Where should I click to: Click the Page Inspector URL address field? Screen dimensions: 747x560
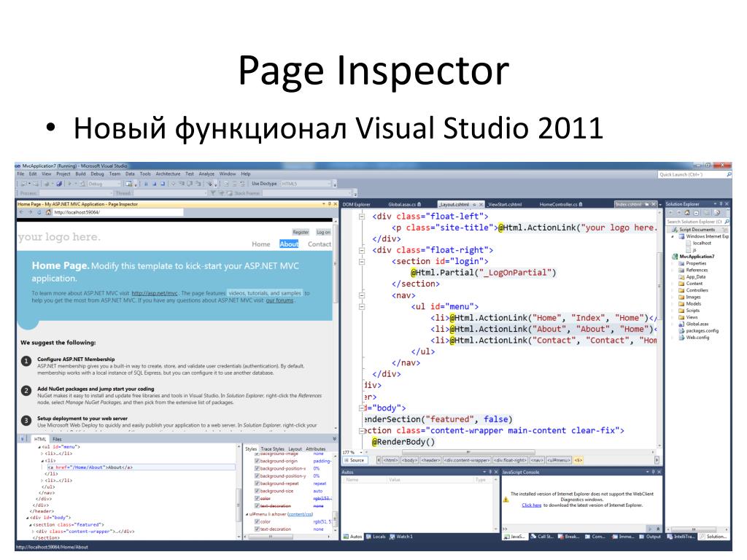pos(117,212)
